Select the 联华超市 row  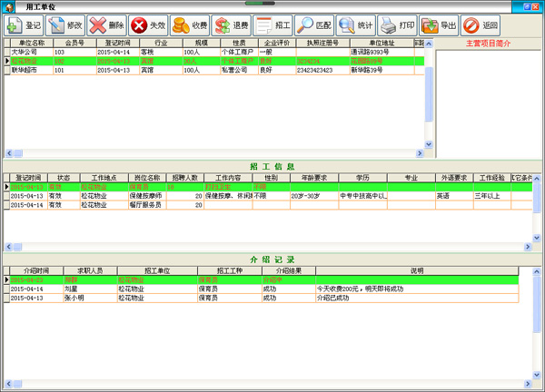tap(213, 70)
